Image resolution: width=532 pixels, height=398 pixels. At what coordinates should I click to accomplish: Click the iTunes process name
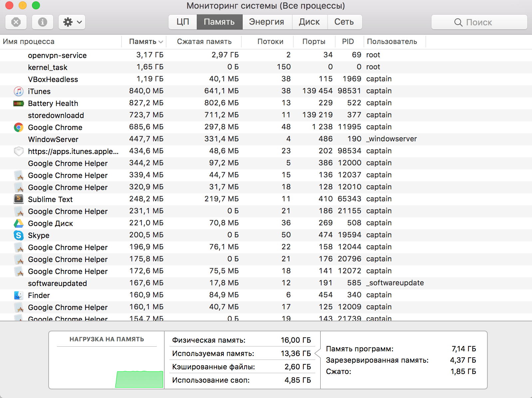pos(39,91)
